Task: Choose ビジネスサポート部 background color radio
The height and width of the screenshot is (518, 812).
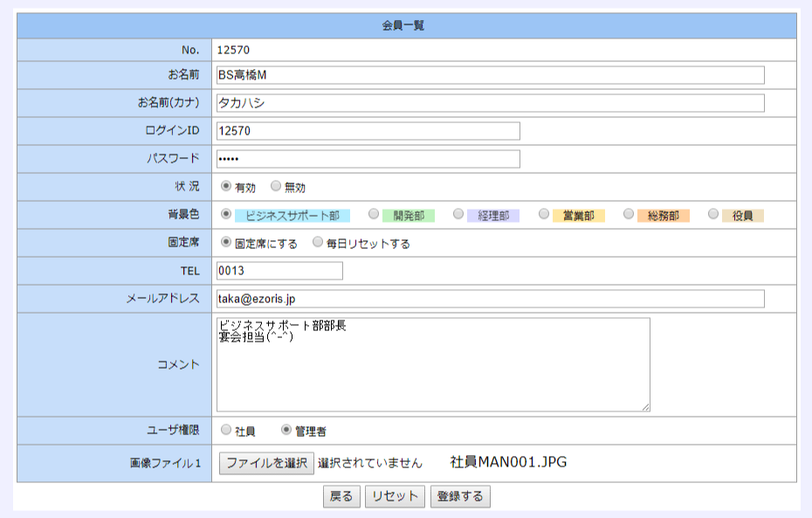Action: pos(226,214)
